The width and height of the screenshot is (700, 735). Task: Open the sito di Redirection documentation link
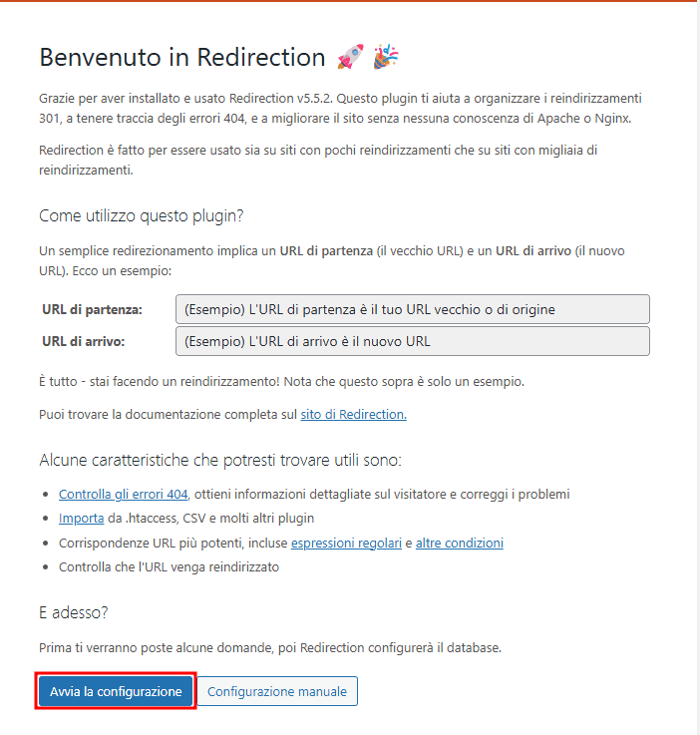point(353,415)
